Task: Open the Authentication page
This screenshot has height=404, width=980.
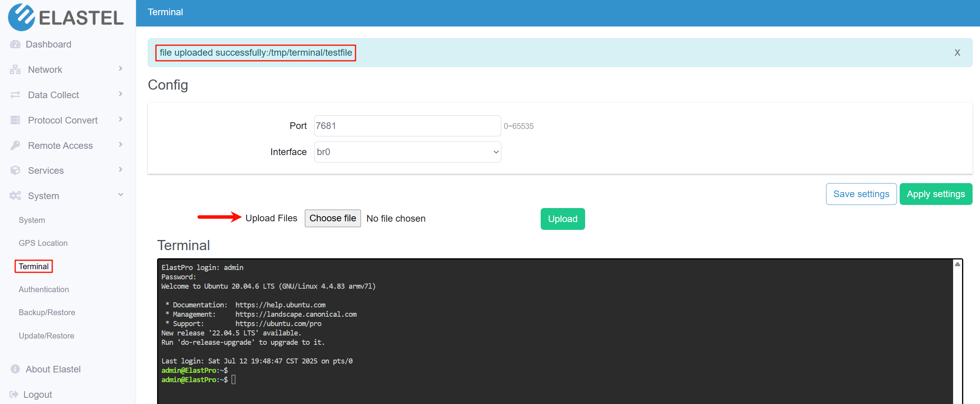Action: 44,289
